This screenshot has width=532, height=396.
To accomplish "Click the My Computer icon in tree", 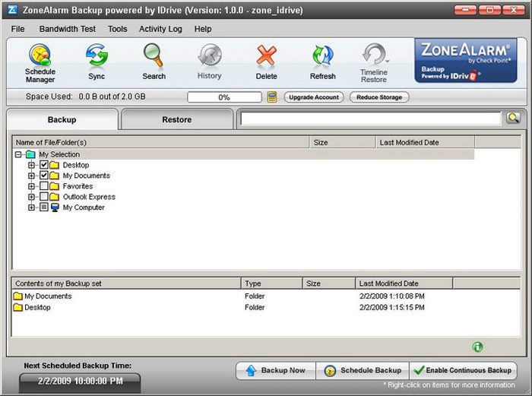I will coord(55,208).
